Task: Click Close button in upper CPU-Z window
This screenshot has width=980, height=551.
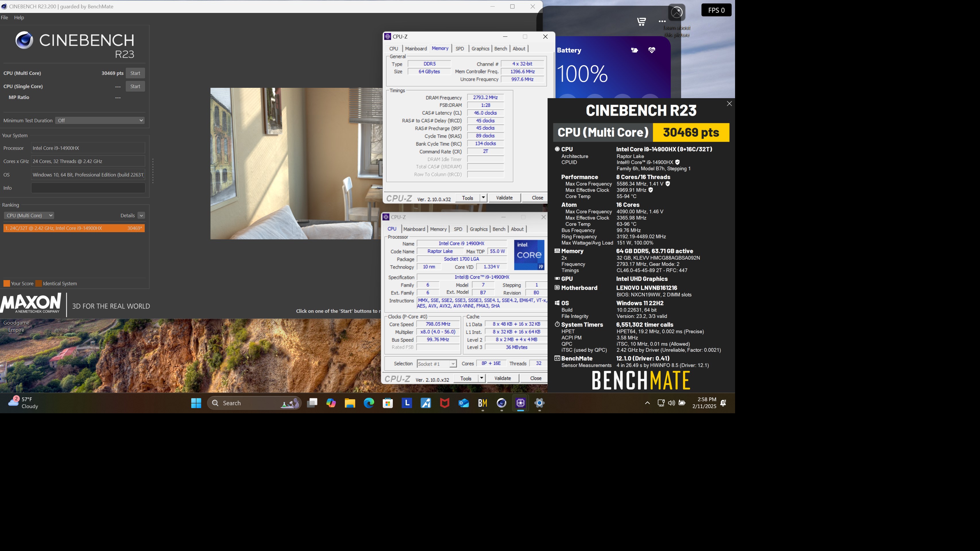Action: 535,198
